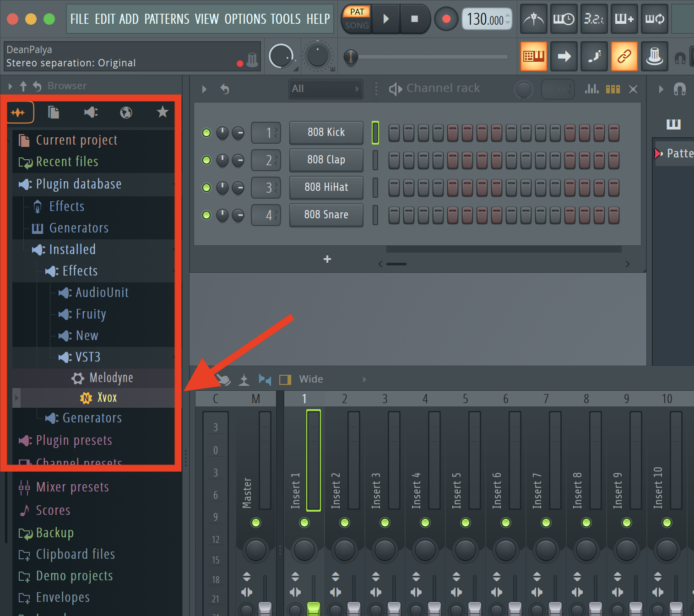Open the OPTIONS menu

click(x=245, y=19)
